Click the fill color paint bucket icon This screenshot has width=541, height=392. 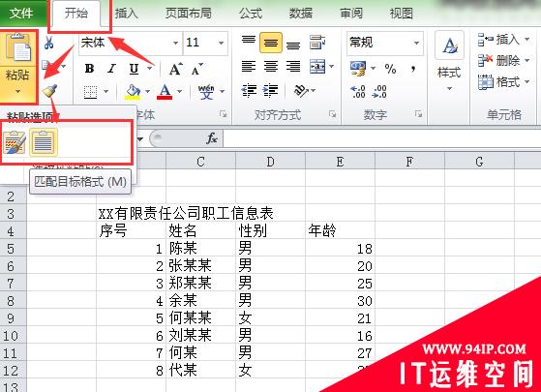point(133,91)
